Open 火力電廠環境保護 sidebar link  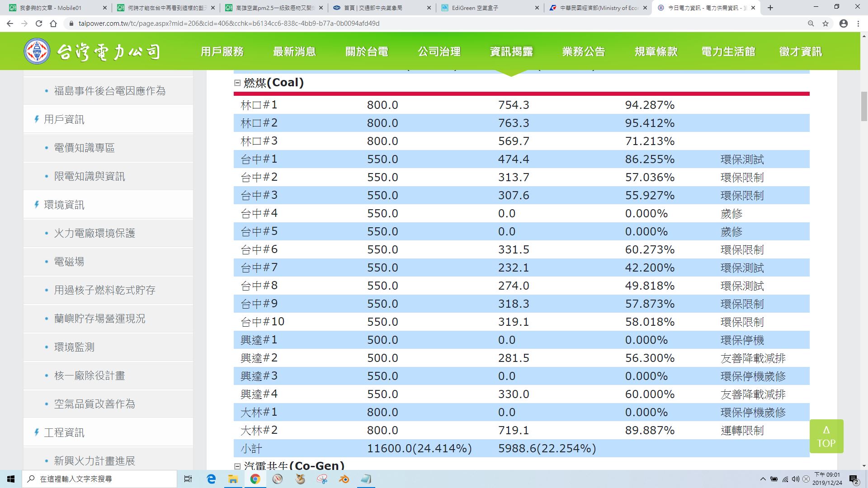point(94,233)
